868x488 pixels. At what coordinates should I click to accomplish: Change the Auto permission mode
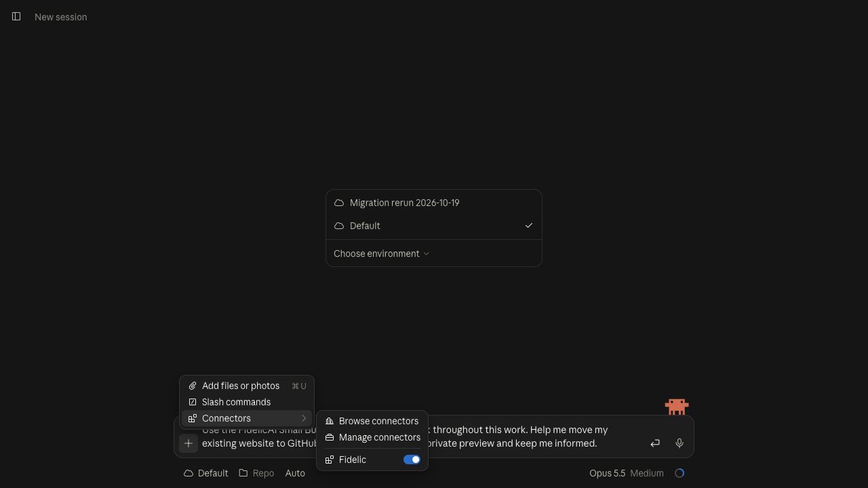(295, 473)
